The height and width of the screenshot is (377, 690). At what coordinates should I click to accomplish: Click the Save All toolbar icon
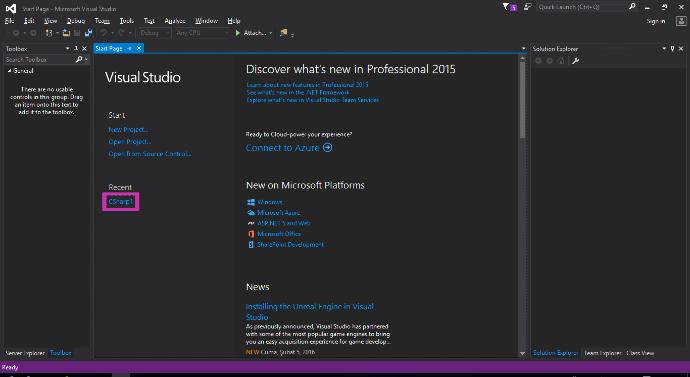pyautogui.click(x=88, y=33)
